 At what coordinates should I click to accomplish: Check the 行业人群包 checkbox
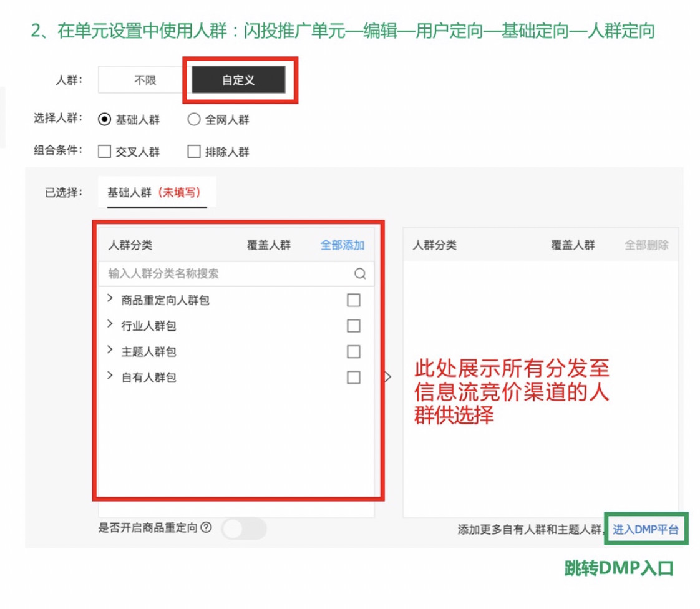pos(353,326)
